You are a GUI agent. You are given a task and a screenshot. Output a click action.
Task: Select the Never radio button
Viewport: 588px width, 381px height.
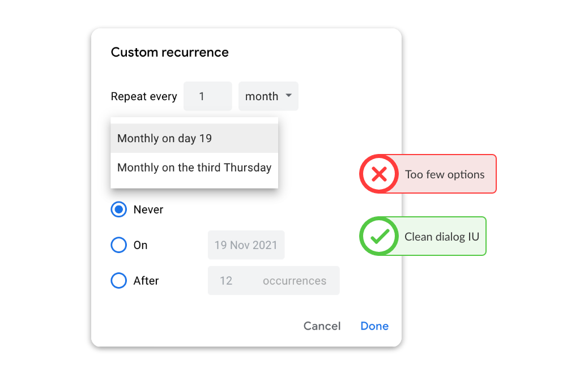click(119, 209)
